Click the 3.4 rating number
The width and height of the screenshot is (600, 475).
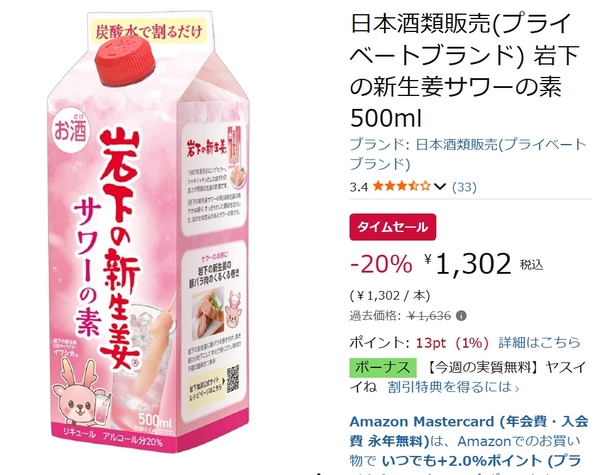click(x=359, y=187)
